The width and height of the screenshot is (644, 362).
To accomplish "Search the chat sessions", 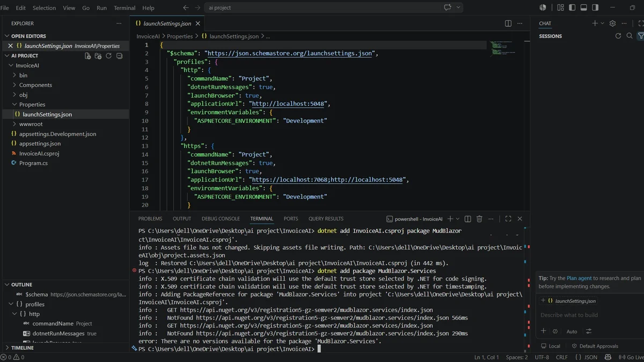I will (x=630, y=36).
